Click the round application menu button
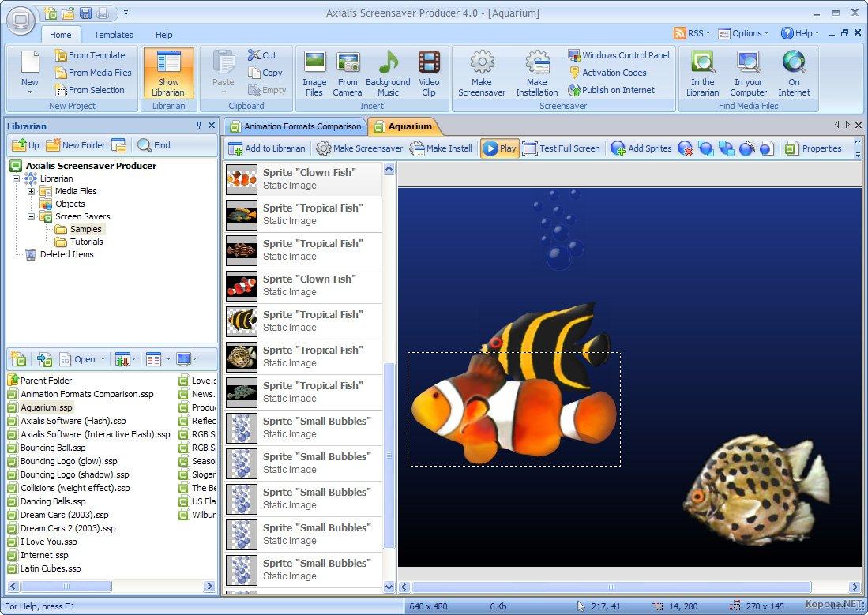Screen dimensions: 868x615 (21, 21)
